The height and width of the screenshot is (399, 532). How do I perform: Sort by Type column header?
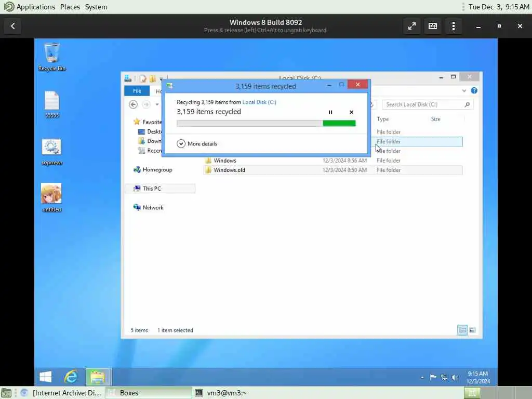[x=383, y=119]
